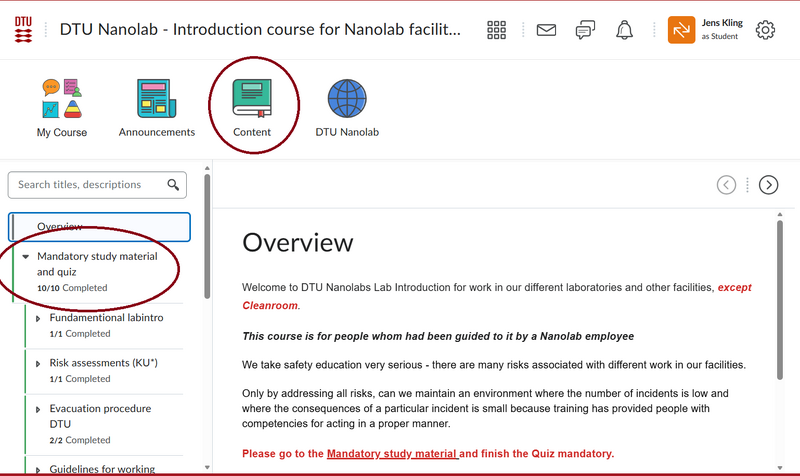800x476 pixels.
Task: Click the content pane scrollbar thumb
Action: click(780, 299)
